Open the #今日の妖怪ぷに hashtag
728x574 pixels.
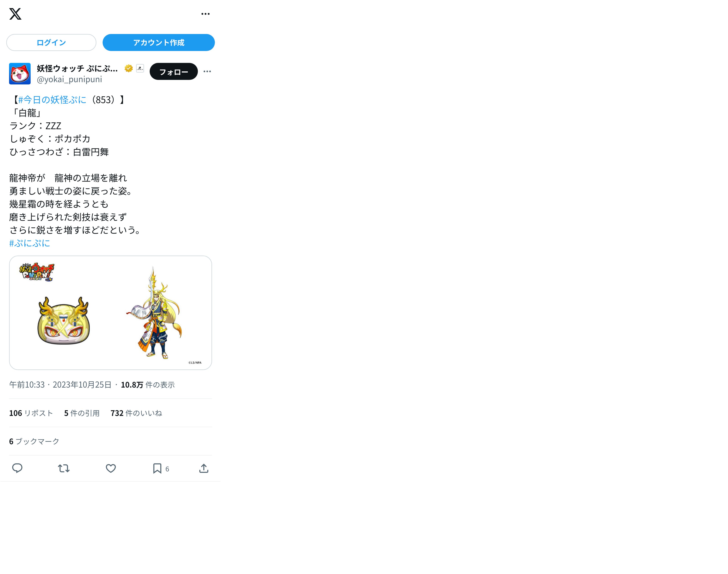[x=52, y=100]
